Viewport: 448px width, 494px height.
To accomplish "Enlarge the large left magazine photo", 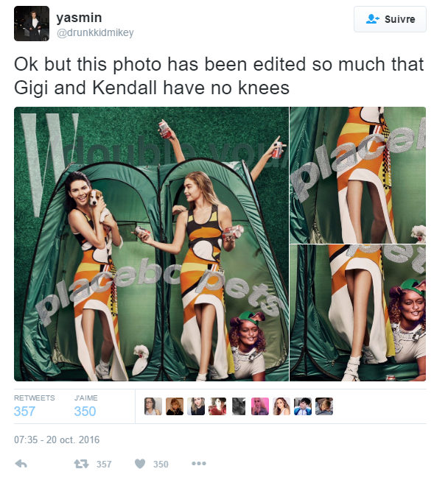I will 151,244.
